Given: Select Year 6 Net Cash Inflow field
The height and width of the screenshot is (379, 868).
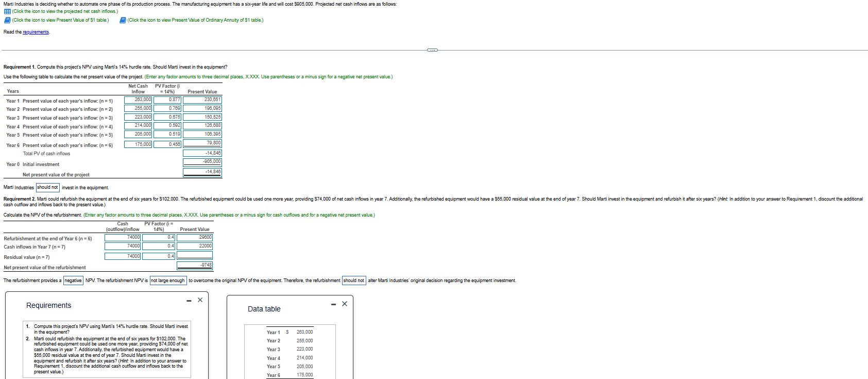Looking at the screenshot, I should (x=138, y=144).
